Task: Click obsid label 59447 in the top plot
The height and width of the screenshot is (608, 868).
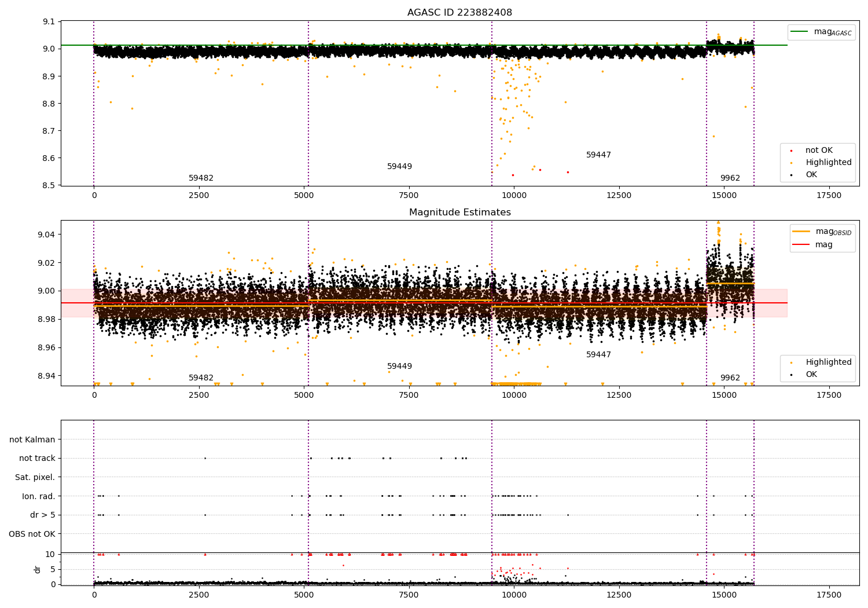Action: 598,155
